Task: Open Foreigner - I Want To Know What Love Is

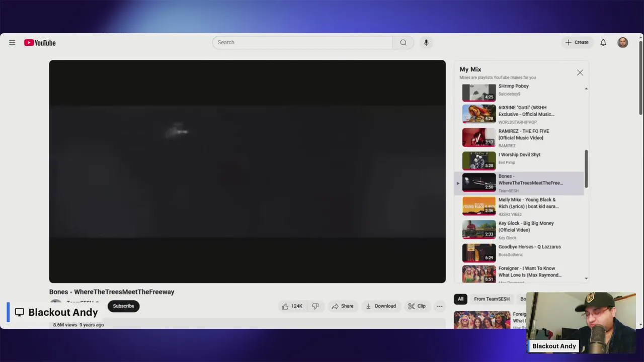Action: 519,275
